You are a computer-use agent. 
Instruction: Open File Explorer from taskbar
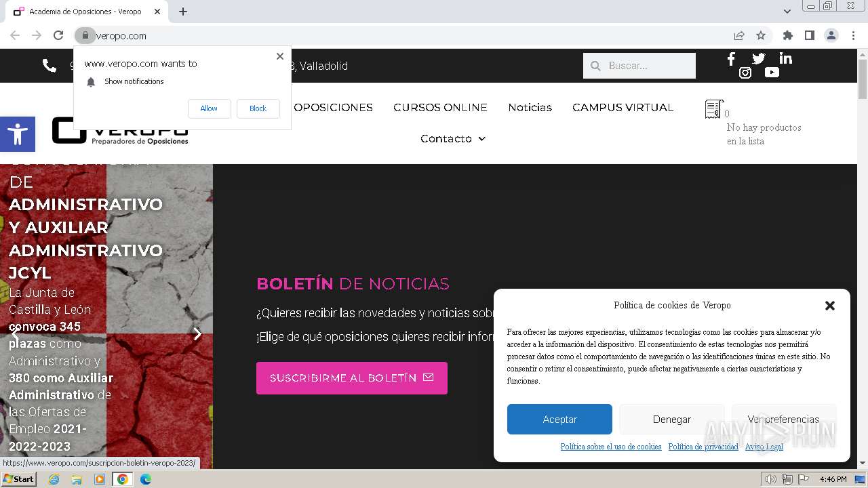click(77, 479)
